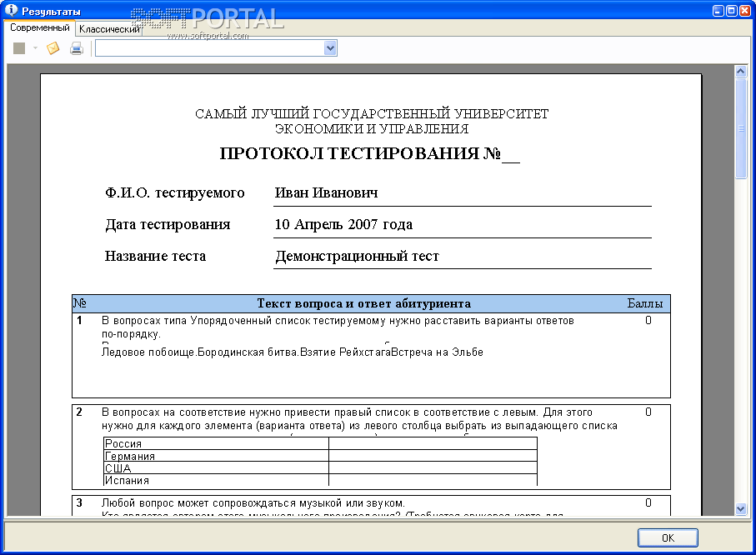Click inside the toolbar combo box field

tap(210, 48)
